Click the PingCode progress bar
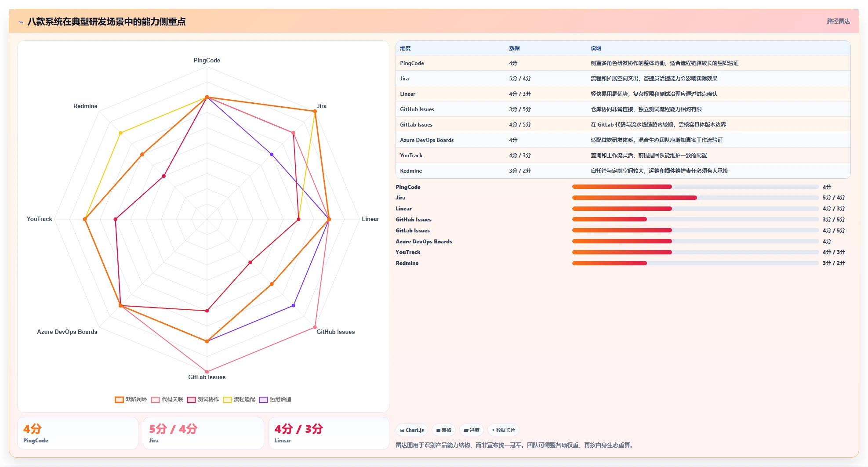 (695, 187)
